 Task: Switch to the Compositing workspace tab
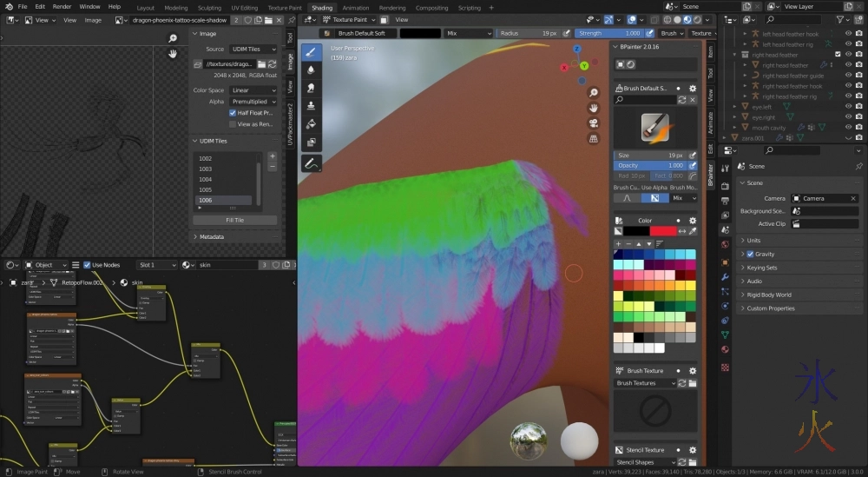[431, 8]
